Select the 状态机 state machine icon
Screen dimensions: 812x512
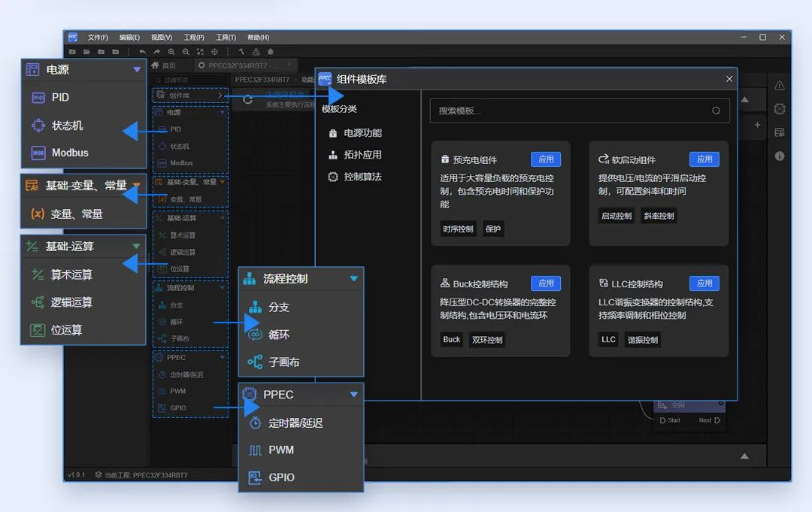(x=38, y=126)
